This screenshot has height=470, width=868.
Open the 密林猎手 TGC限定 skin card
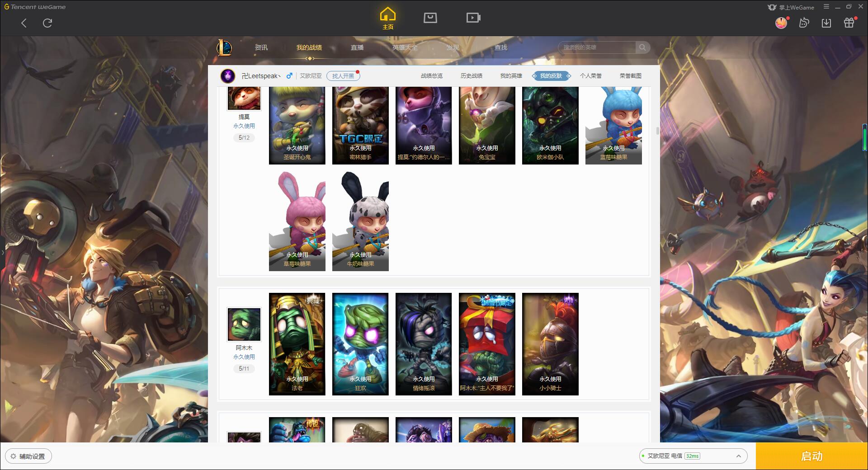[x=360, y=125]
